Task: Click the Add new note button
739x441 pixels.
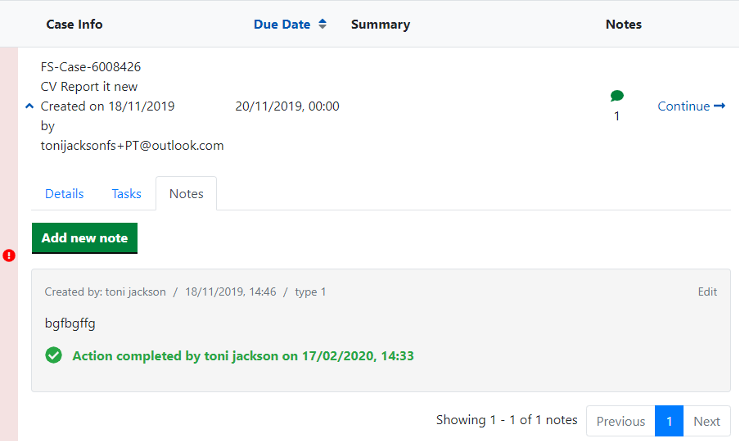Action: 85,238
